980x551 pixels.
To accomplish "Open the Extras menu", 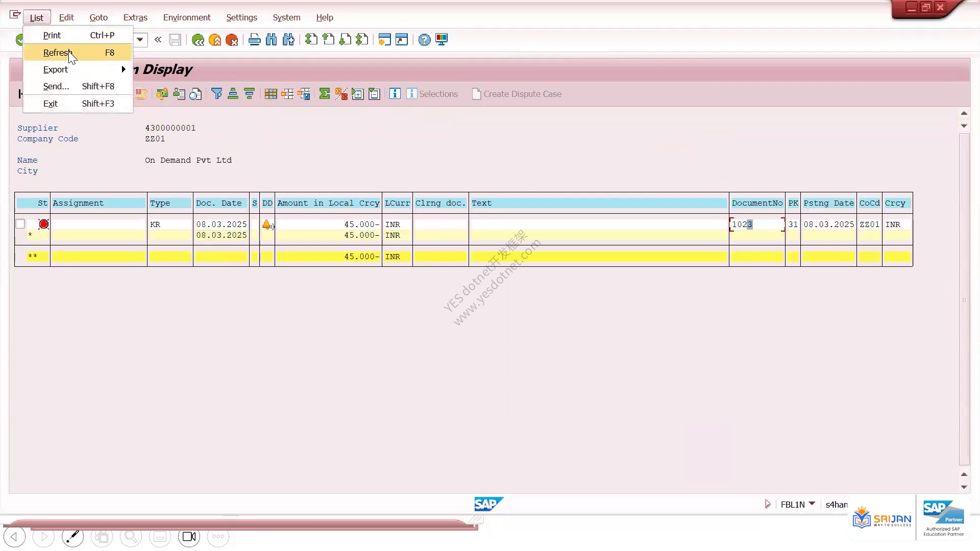I will click(x=135, y=17).
